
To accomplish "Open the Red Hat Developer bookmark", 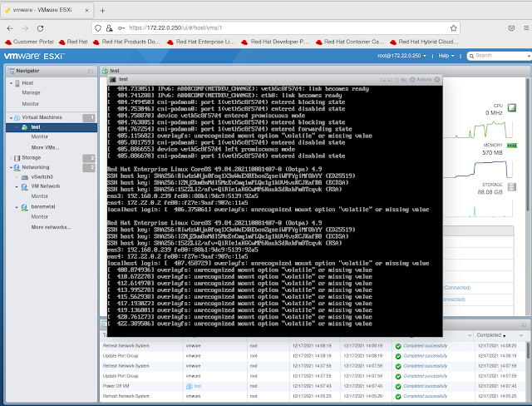I will coord(275,42).
